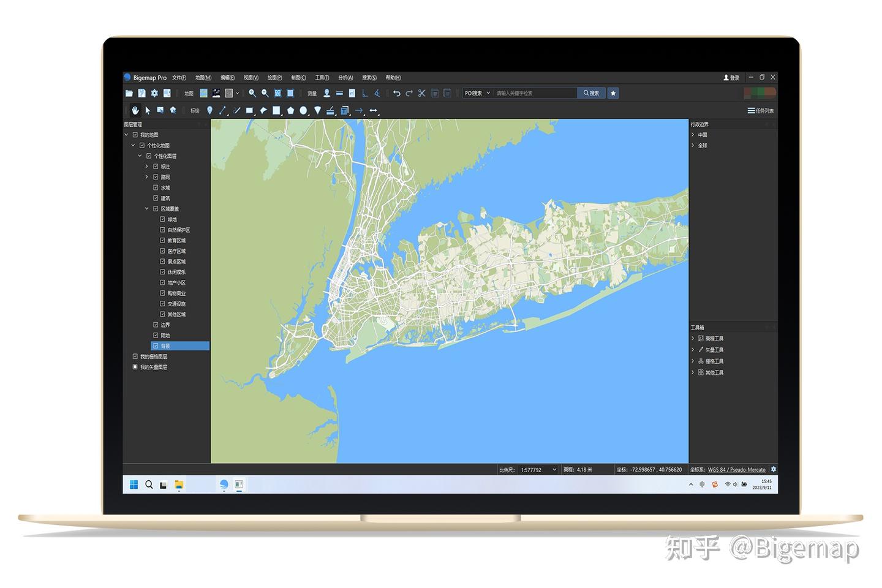Click the color swatch at top right
This screenshot has height=588, width=882.
tap(761, 92)
